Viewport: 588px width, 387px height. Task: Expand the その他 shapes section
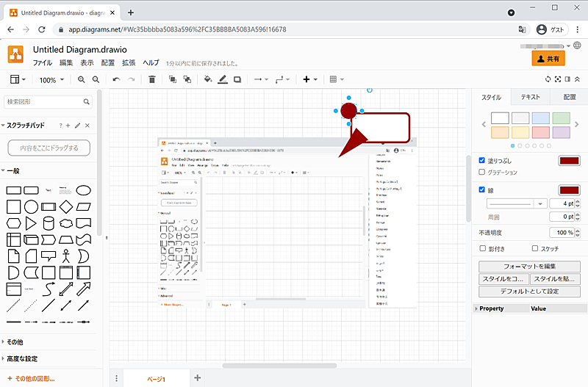(15, 341)
